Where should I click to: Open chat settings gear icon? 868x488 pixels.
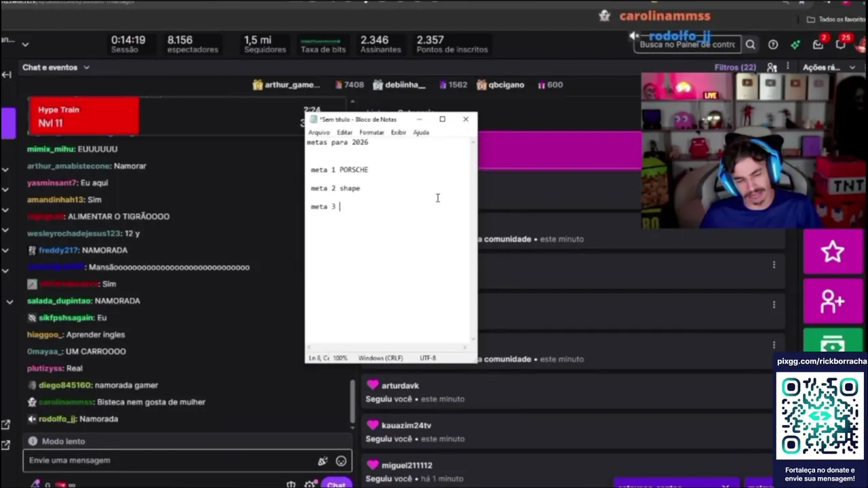(310, 484)
